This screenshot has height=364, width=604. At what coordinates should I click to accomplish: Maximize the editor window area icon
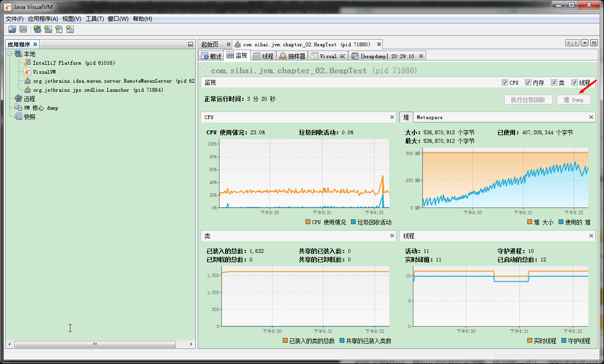594,43
